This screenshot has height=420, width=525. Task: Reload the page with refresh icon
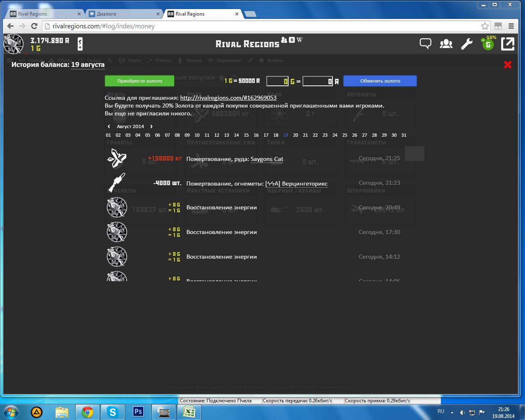[x=34, y=26]
